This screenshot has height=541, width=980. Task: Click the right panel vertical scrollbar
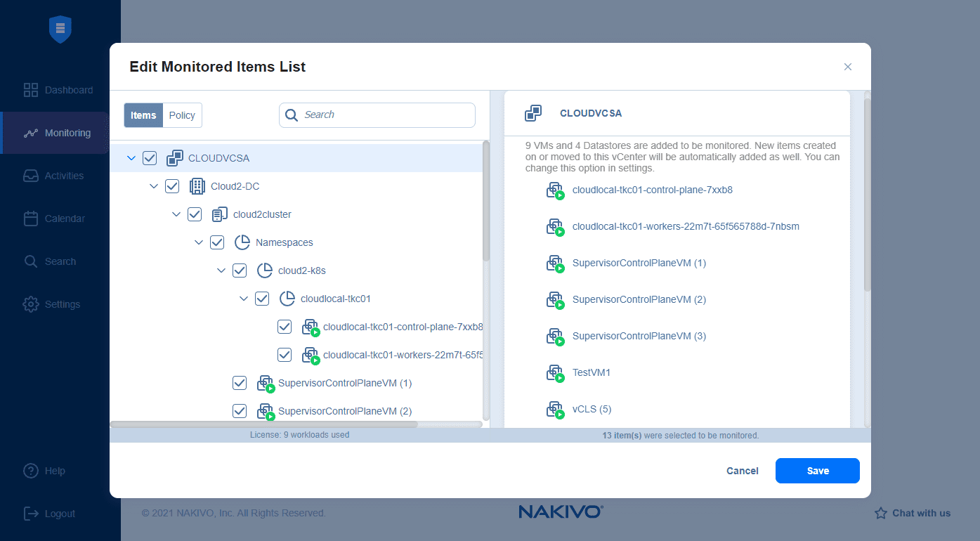coord(867,195)
